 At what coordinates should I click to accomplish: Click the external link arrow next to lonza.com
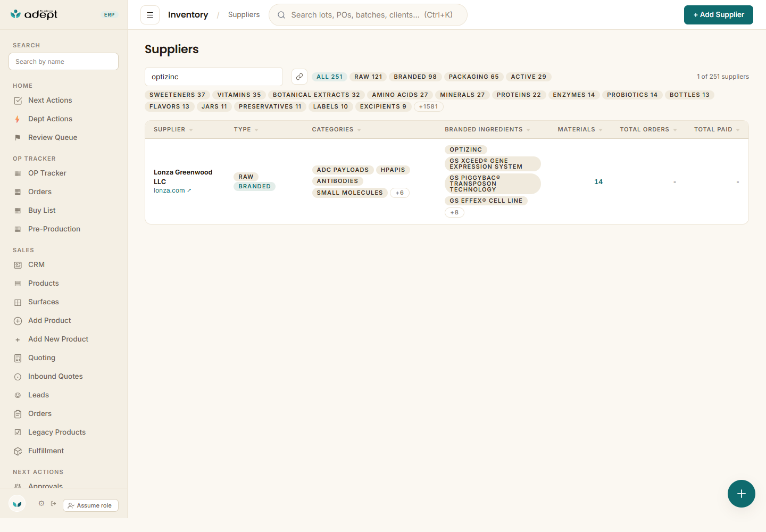[x=189, y=190]
